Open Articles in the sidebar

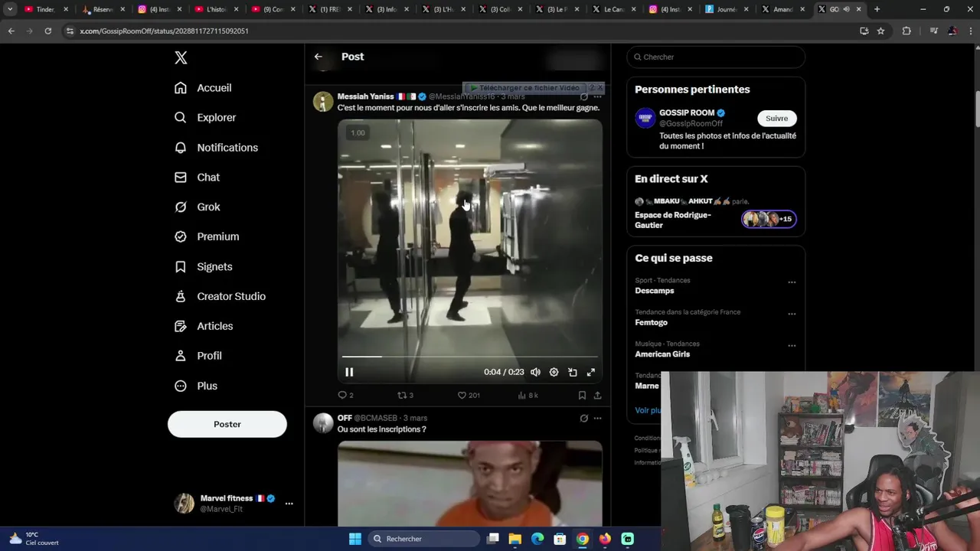click(204, 327)
